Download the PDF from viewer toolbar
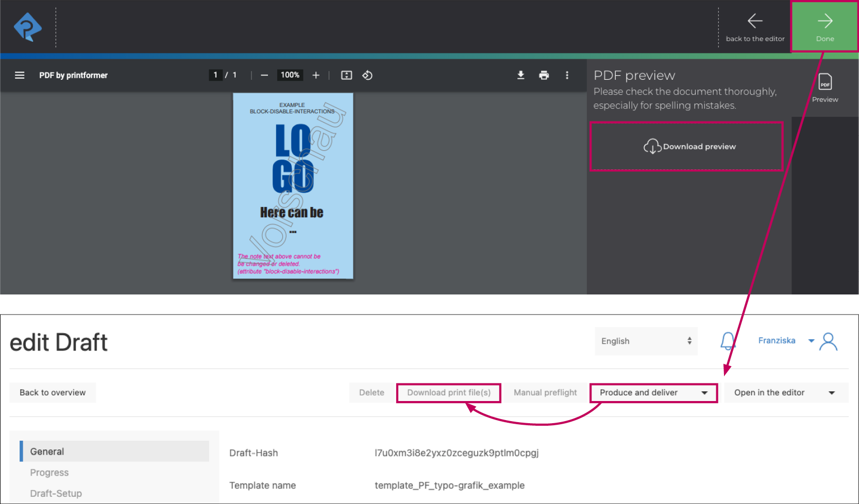Screen dimensions: 859x504 pyautogui.click(x=520, y=75)
